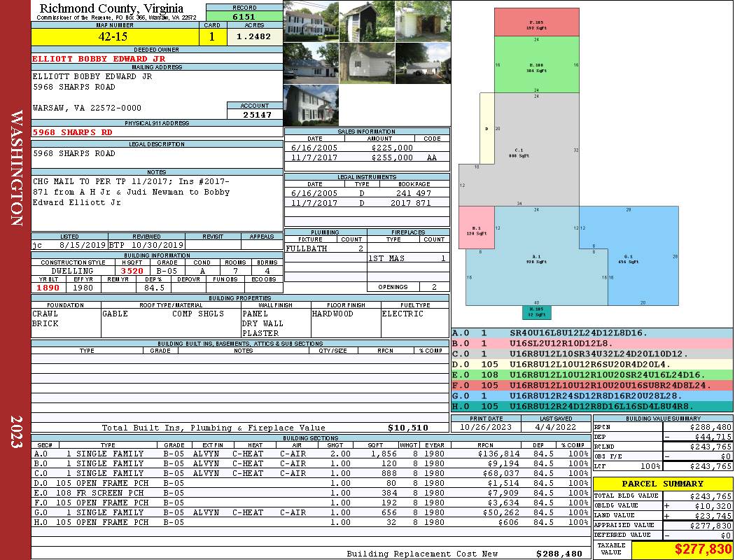Click the gray C.1 888 SqFt section
The width and height of the screenshot is (735, 560).
pos(519,153)
